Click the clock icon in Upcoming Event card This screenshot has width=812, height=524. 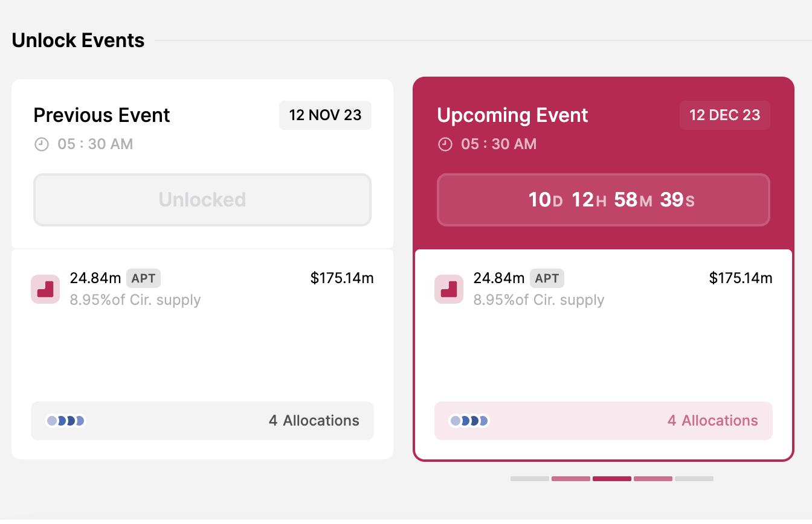click(x=445, y=144)
